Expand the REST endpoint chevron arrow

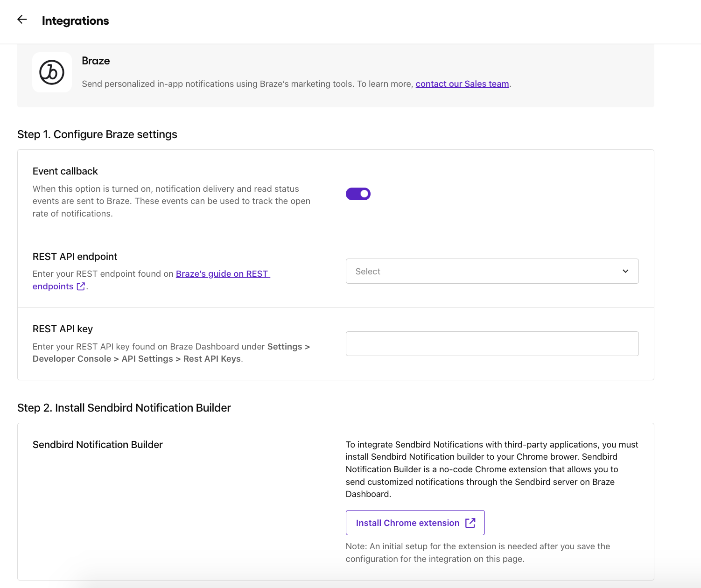[x=625, y=271]
